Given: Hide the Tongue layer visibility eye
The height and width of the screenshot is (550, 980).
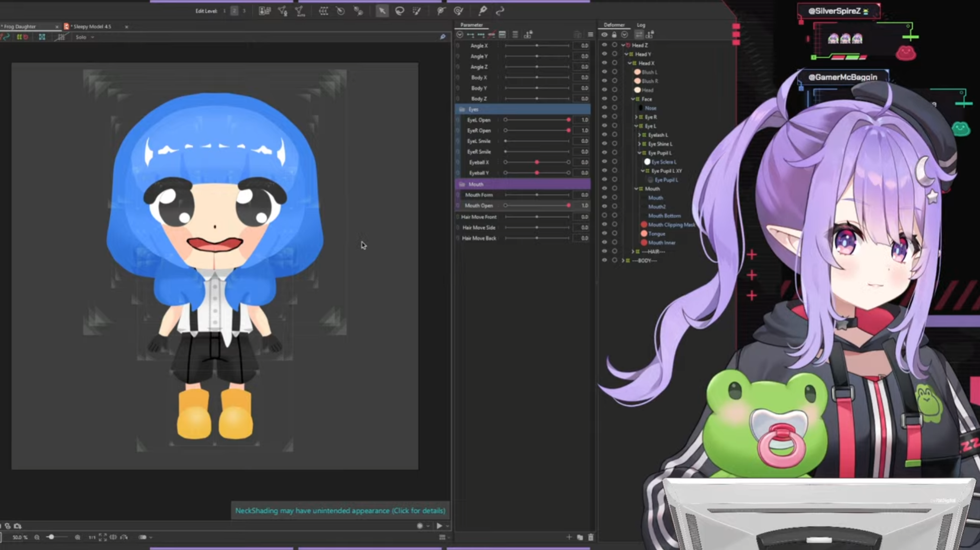Looking at the screenshot, I should 604,234.
